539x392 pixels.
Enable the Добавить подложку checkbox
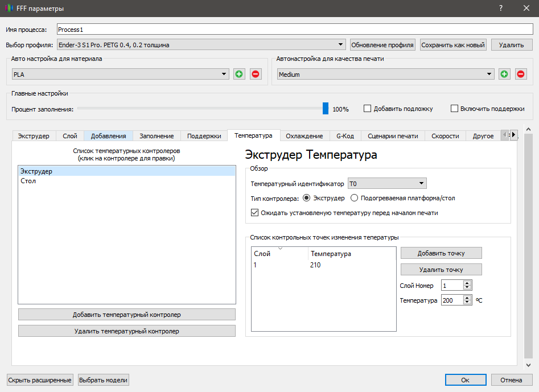pos(368,109)
